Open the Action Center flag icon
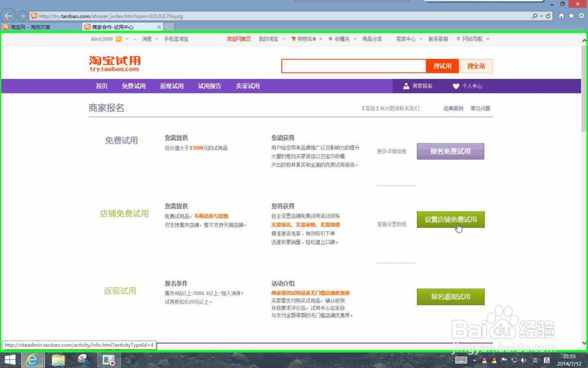The image size is (588, 368). [504, 360]
